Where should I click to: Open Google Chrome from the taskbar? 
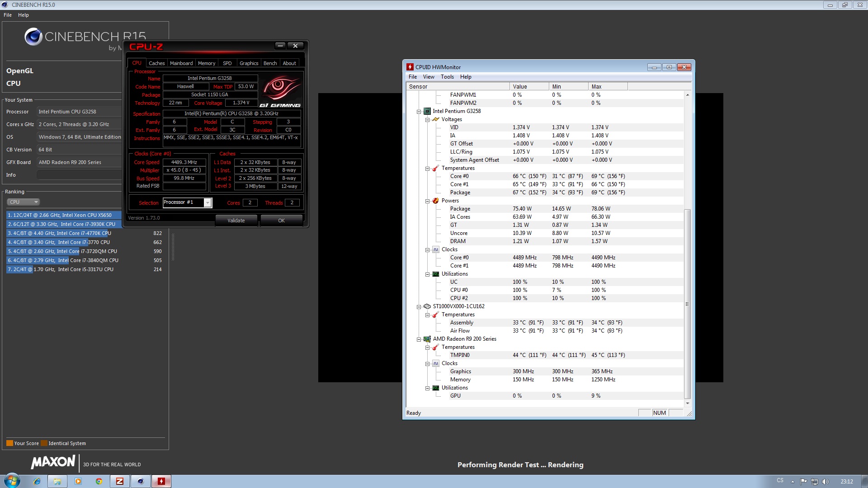click(x=99, y=481)
